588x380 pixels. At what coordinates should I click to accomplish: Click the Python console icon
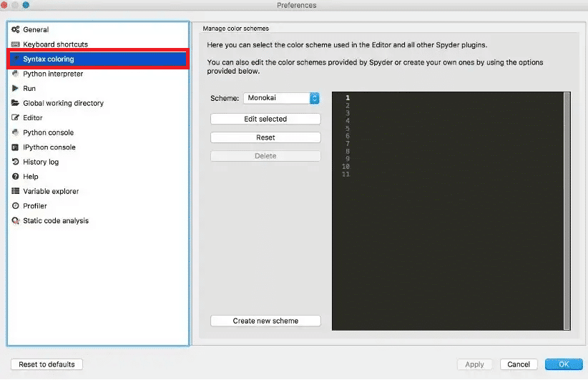(15, 132)
